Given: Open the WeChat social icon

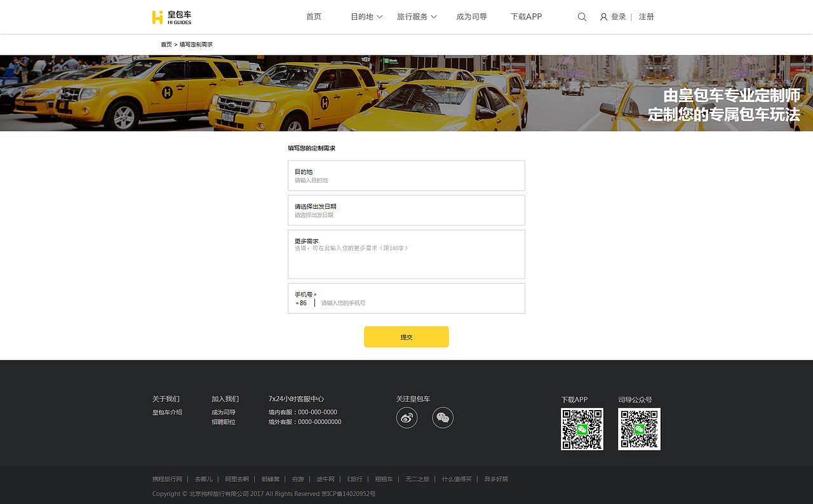Looking at the screenshot, I should tap(443, 418).
